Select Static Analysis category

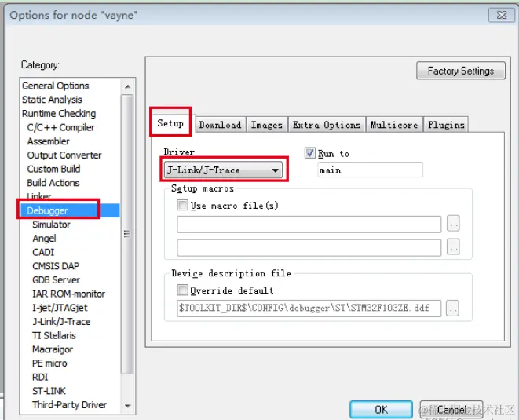52,100
